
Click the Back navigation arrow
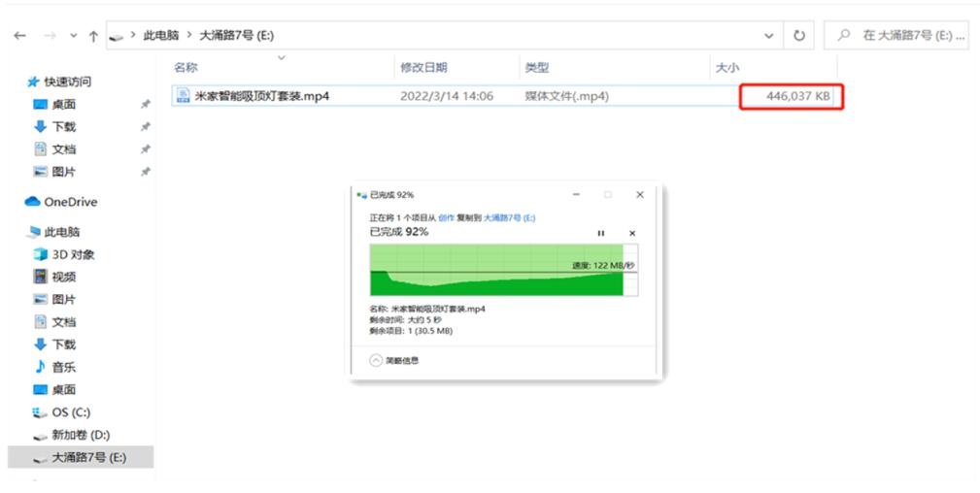point(19,36)
